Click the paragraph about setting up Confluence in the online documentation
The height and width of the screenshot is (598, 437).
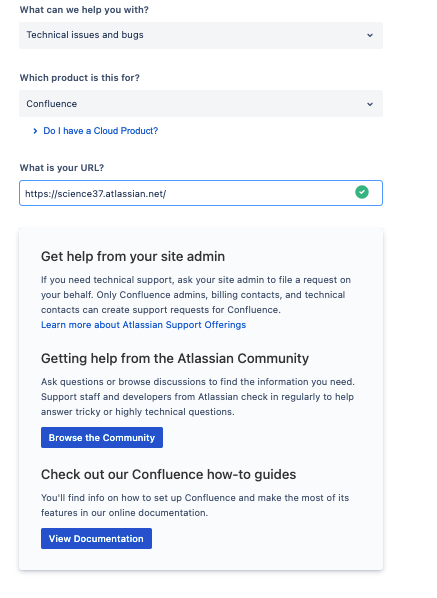click(195, 505)
